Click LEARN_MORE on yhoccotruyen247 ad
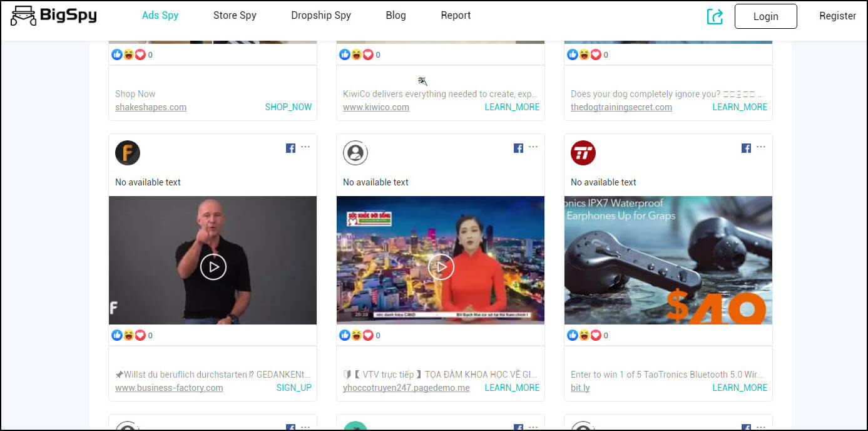Viewport: 868px width, 431px height. pyautogui.click(x=512, y=388)
